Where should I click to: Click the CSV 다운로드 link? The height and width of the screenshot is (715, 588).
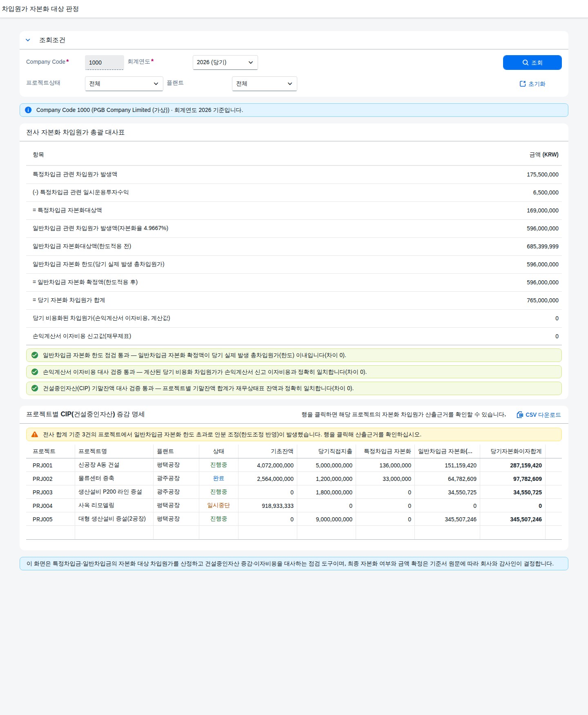tap(539, 415)
